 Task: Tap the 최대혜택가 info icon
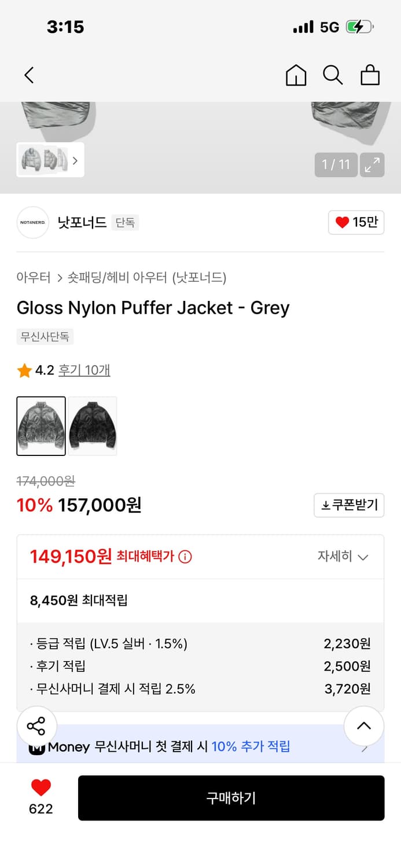click(185, 557)
